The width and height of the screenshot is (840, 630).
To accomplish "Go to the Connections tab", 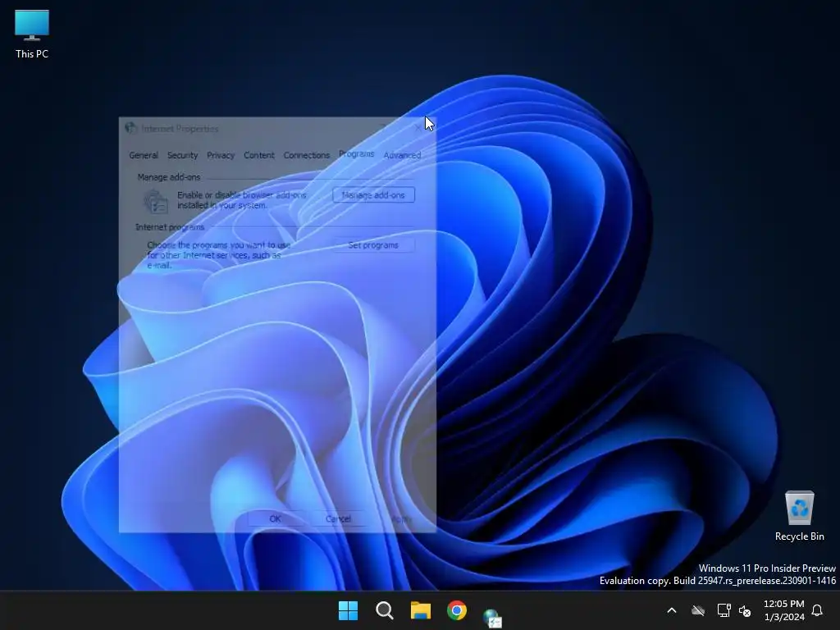I will tap(307, 155).
